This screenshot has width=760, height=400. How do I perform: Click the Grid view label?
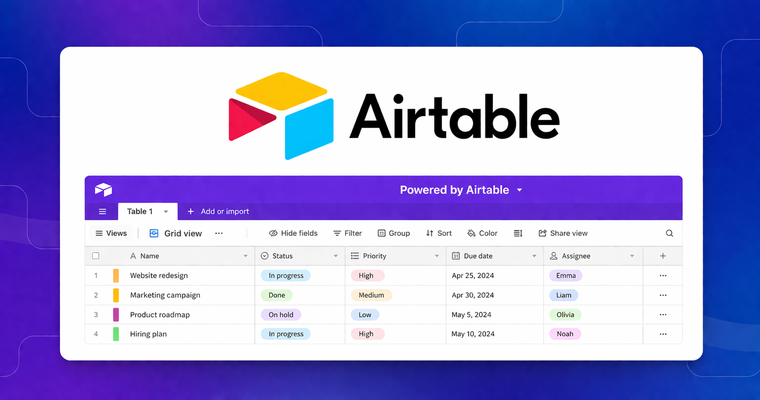click(183, 233)
